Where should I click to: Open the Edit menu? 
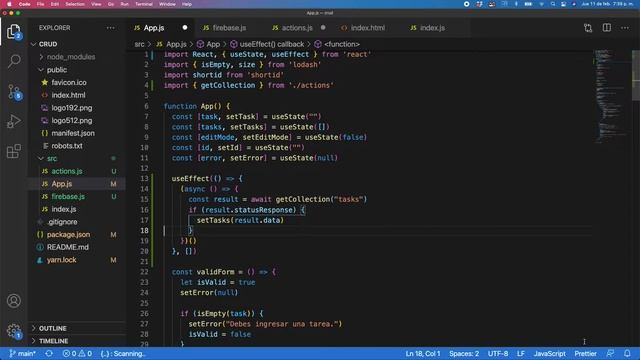(55, 4)
